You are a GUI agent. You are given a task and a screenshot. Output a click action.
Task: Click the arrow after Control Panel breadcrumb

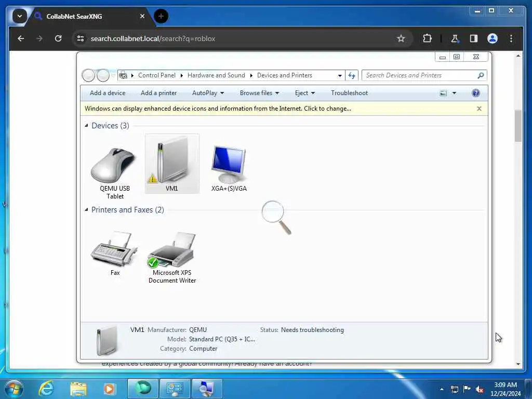coord(181,75)
